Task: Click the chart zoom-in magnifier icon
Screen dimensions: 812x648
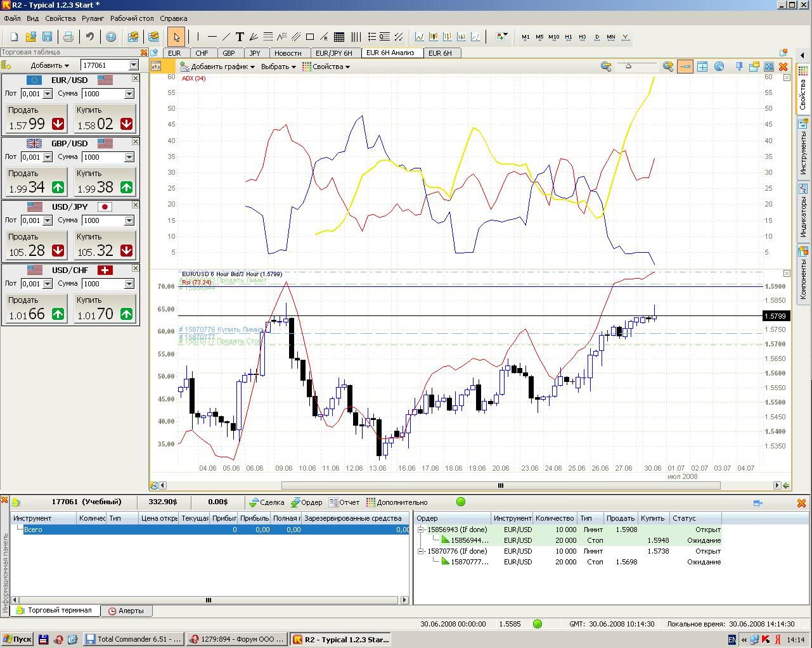Action: pos(667,66)
